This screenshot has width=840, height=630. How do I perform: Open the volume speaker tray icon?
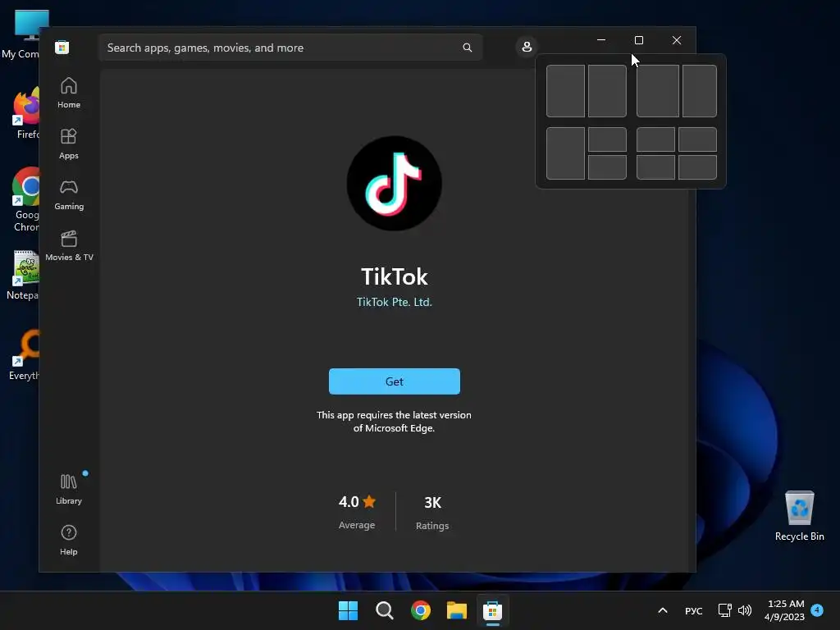pos(745,610)
